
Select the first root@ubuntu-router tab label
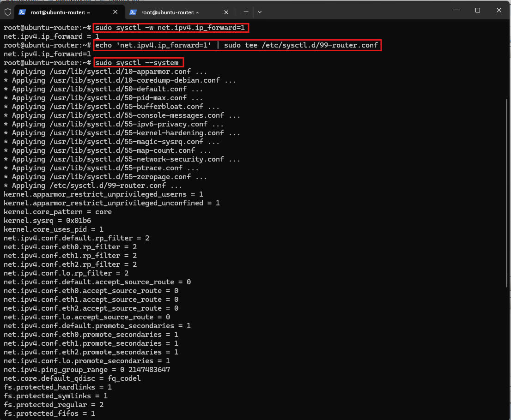[x=60, y=12]
